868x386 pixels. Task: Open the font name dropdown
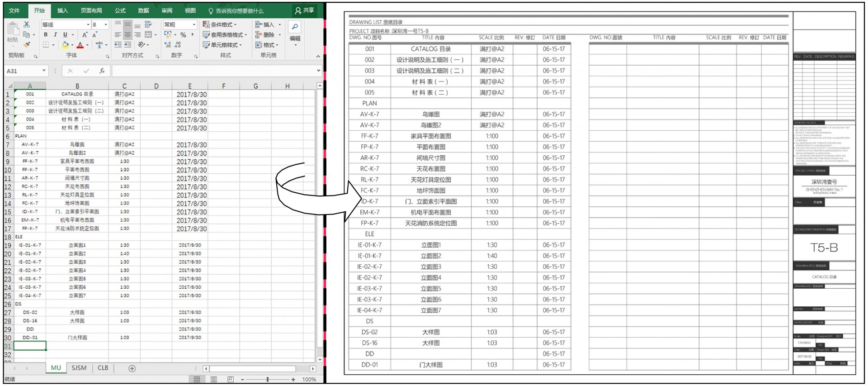88,25
